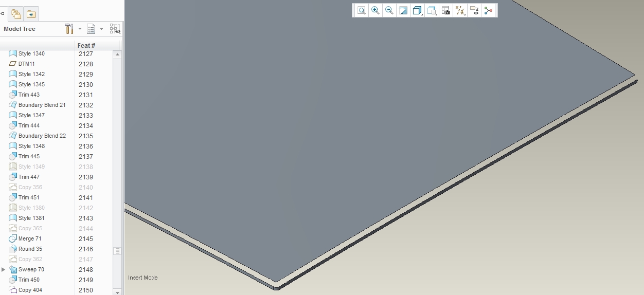Viewport: 644px width, 295px height.
Task: Click feature number 2127 cell
Action: (x=86, y=53)
